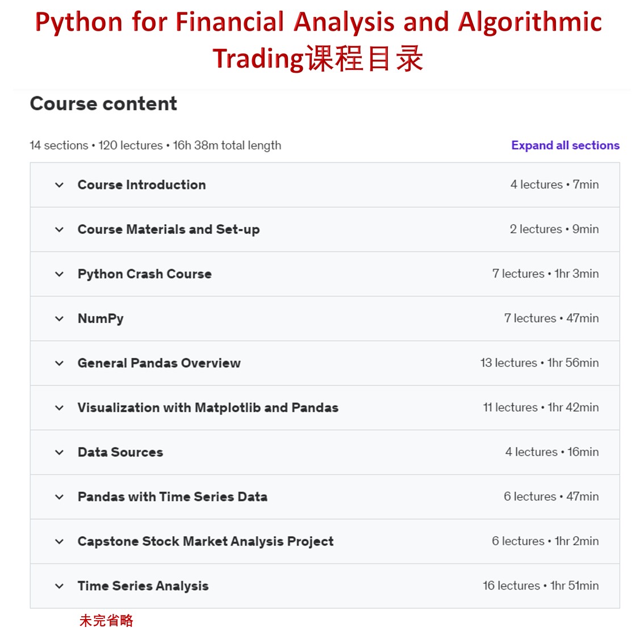Click the Course content heading
This screenshot has width=644, height=644.
point(103,103)
